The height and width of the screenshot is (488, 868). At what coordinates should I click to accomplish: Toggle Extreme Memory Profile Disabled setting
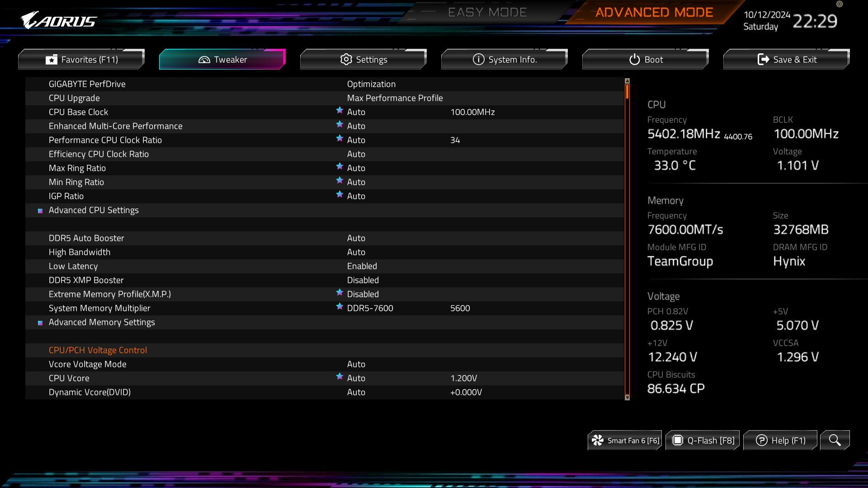coord(363,294)
